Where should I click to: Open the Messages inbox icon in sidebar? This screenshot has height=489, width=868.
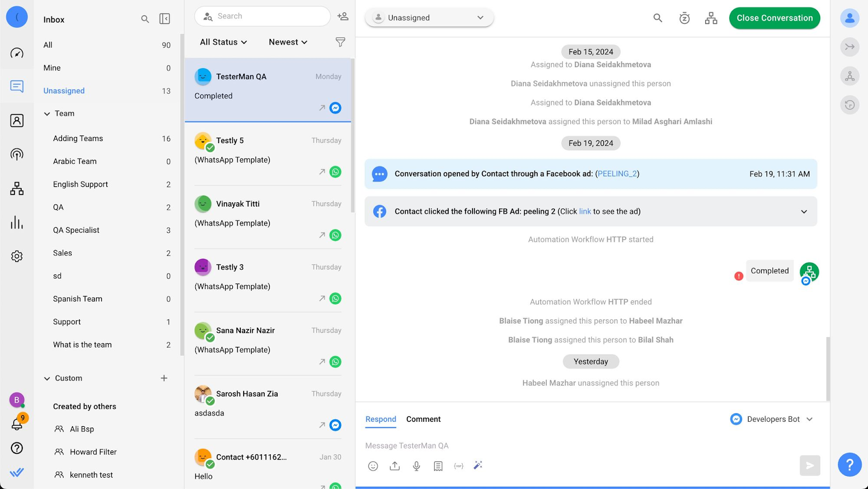point(17,86)
